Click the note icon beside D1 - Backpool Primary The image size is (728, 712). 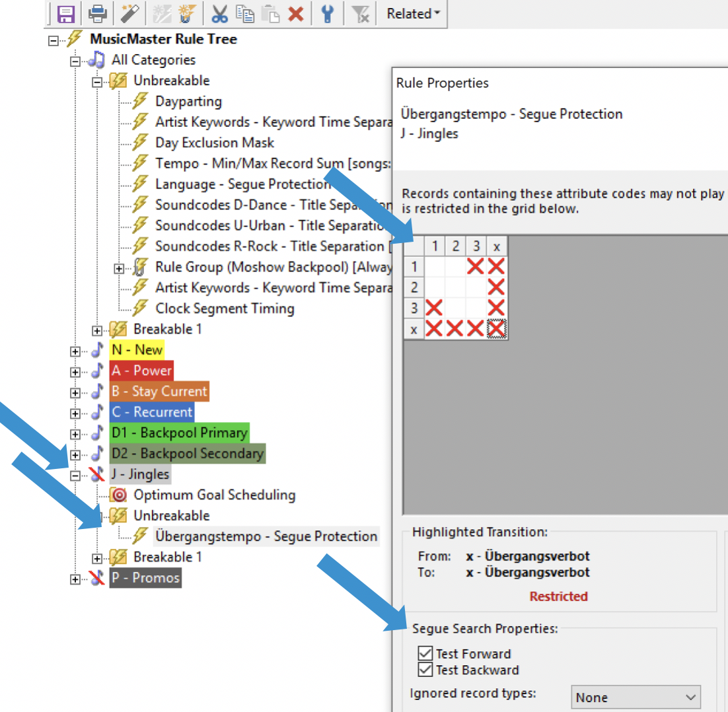tap(97, 433)
